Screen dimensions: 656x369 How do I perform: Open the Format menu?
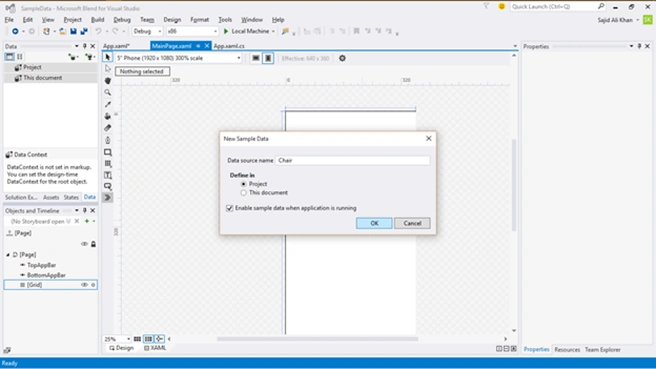[x=200, y=20]
